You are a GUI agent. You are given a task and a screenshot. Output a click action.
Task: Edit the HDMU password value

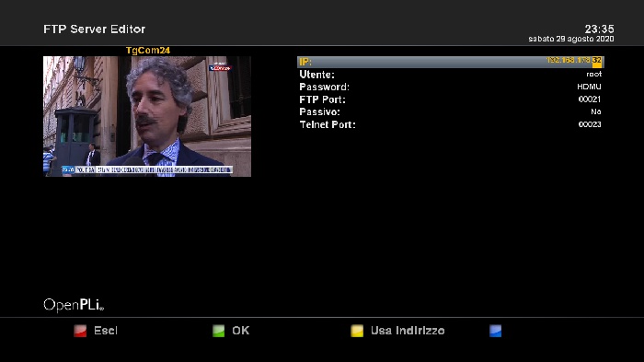pyautogui.click(x=589, y=87)
